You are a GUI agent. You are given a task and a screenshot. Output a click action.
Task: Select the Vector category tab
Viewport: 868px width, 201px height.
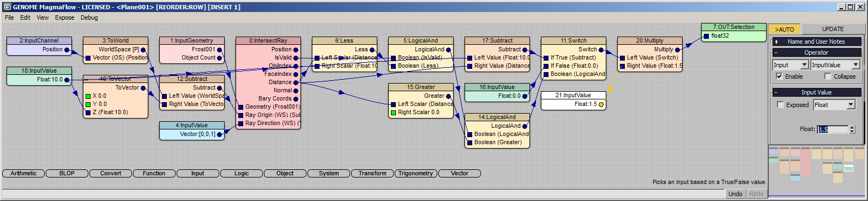[x=460, y=173]
